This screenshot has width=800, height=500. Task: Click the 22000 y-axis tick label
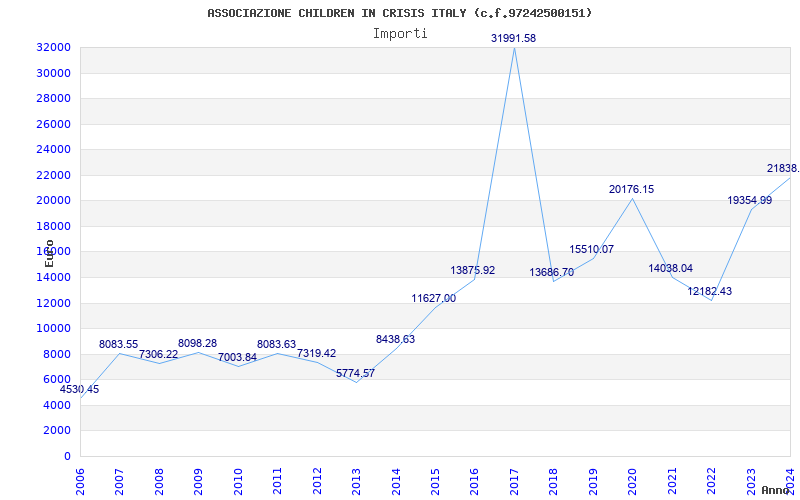(x=53, y=175)
